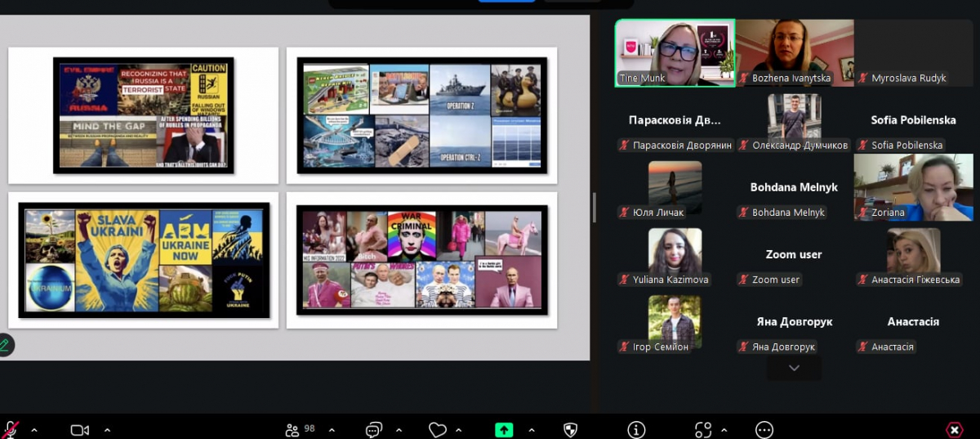Select Tine Munk's video tile
This screenshot has height=439, width=980.
pyautogui.click(x=675, y=53)
